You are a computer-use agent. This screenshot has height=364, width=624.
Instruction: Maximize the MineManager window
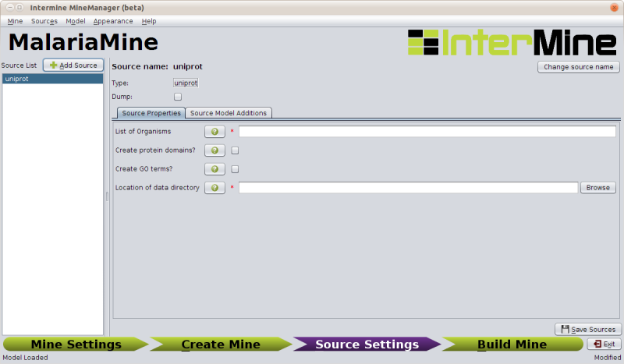19,8
